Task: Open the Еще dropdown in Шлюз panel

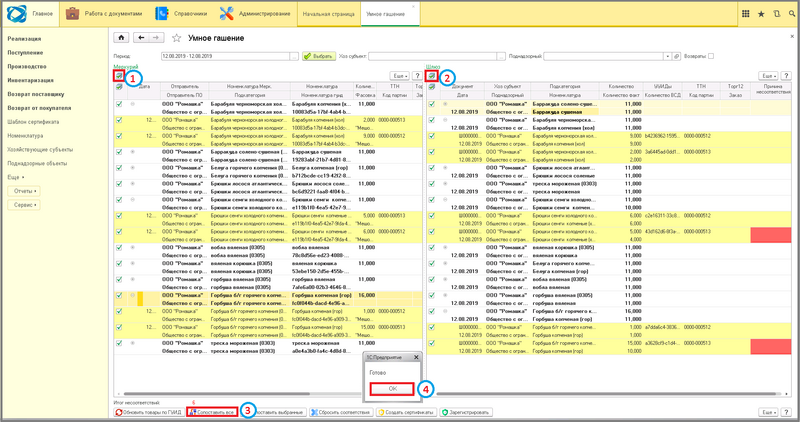Action: [x=768, y=76]
